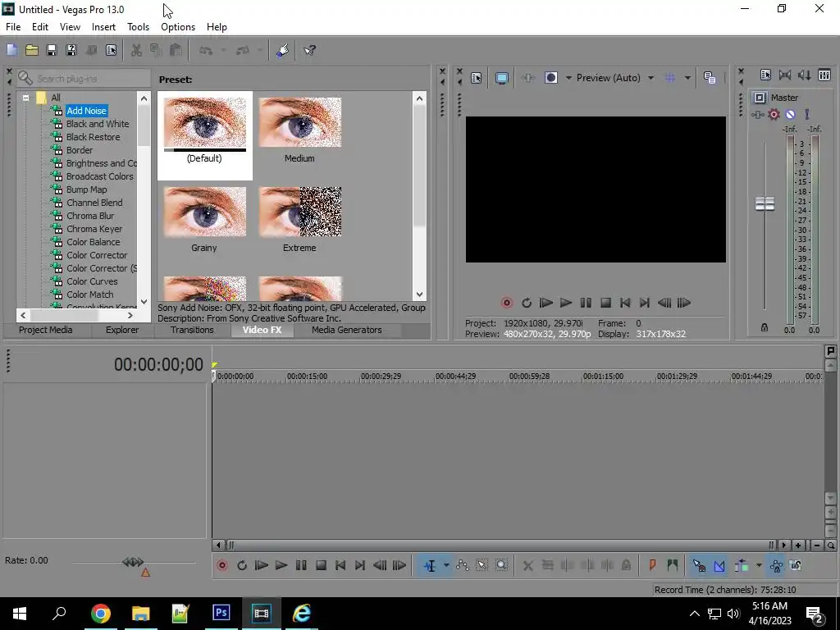Screen dimensions: 840x630
Task: Open the Insert menu
Action: click(x=103, y=27)
